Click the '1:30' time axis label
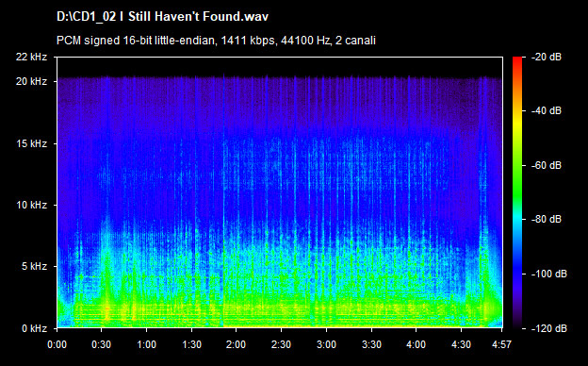Image resolution: width=588 pixels, height=366 pixels. coord(191,344)
